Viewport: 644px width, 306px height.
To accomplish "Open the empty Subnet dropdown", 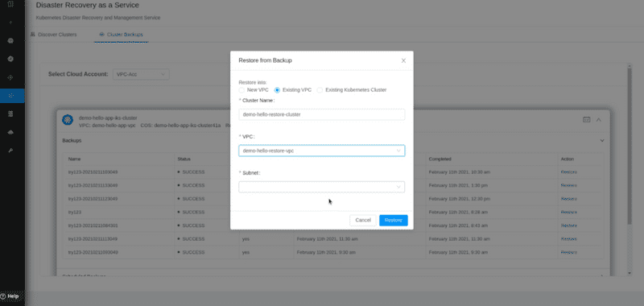I will tap(321, 187).
